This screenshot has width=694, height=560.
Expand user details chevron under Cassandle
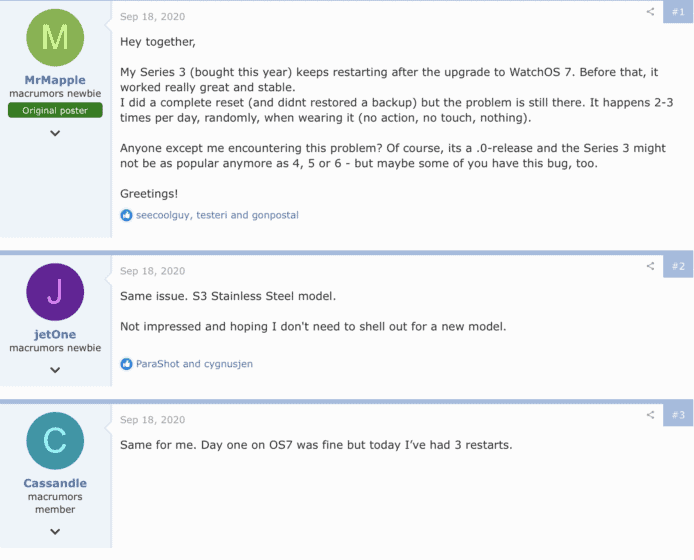(55, 531)
